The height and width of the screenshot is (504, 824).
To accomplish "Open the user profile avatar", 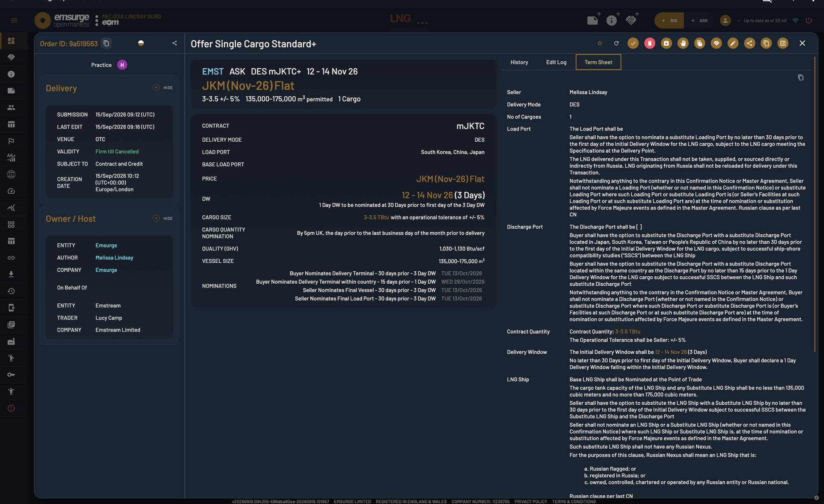I will coord(726,21).
